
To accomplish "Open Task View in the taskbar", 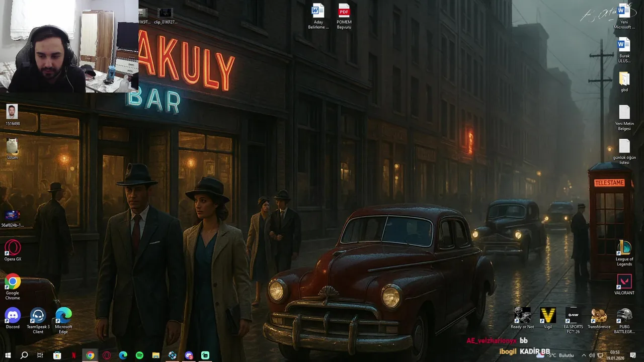I will tap(40, 355).
